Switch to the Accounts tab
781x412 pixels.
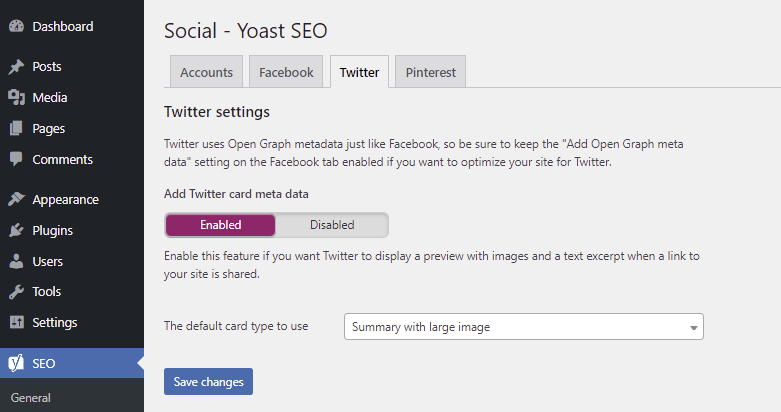[207, 72]
